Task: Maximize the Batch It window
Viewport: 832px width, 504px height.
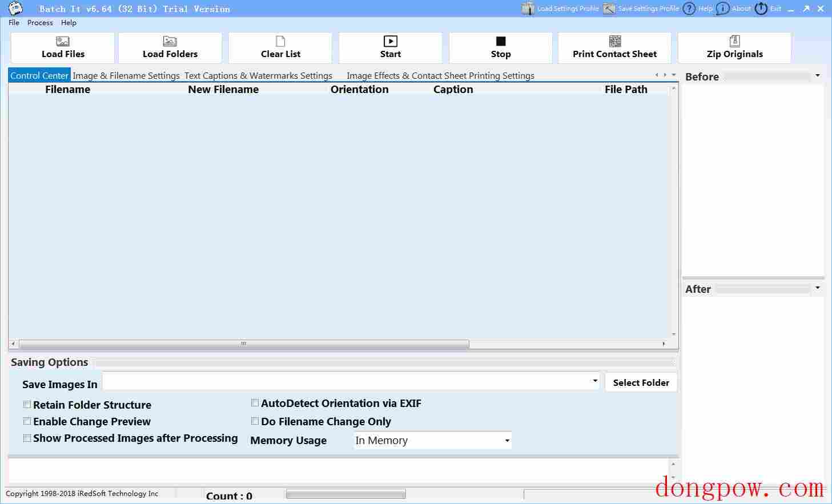Action: [806, 9]
